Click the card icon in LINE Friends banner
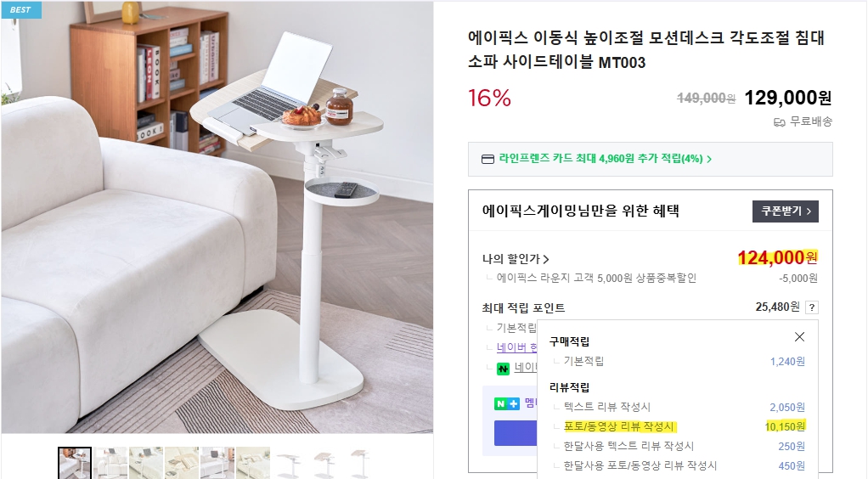Screen dimensions: 868x479 tap(488, 160)
